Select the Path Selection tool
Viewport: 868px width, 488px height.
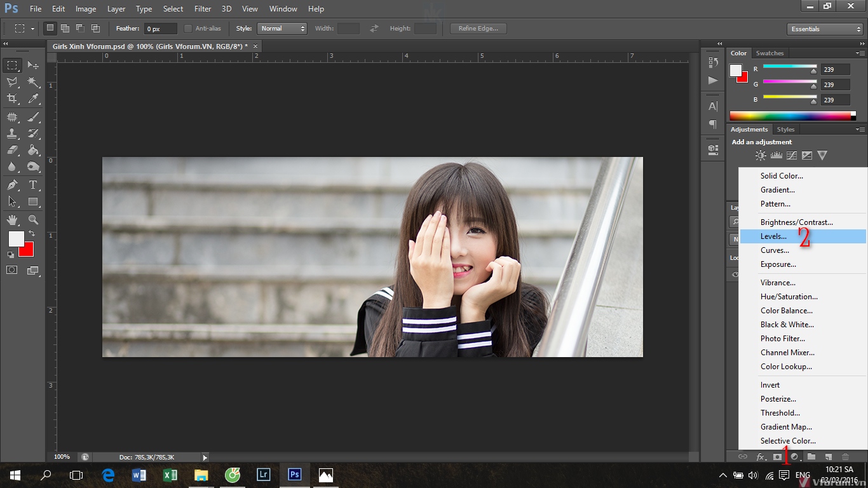(x=12, y=201)
